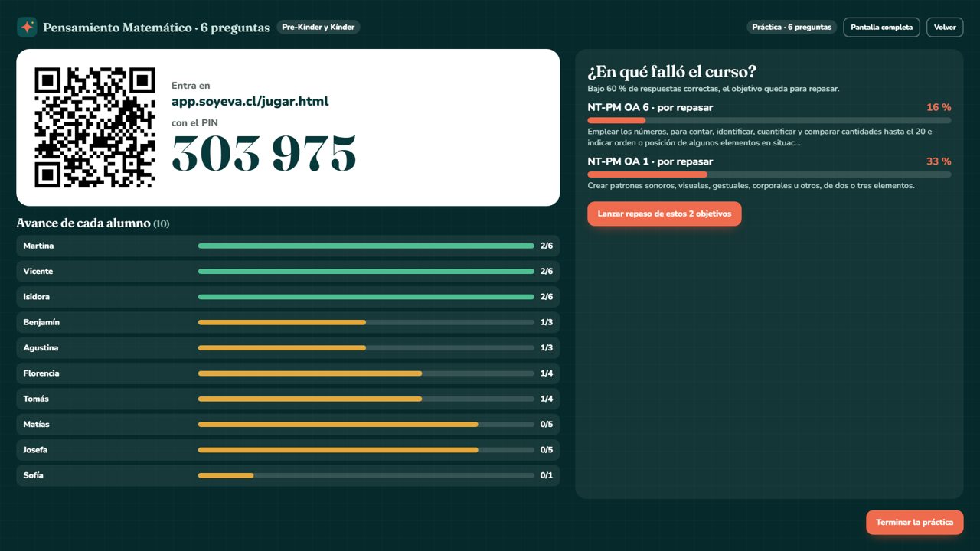Image resolution: width=980 pixels, height=551 pixels.
Task: Click the 16 % score value
Action: [x=939, y=108]
